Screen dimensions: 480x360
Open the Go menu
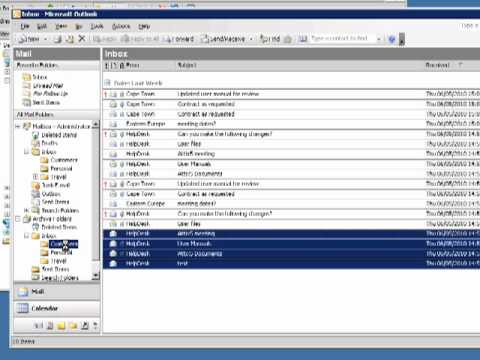[79, 26]
